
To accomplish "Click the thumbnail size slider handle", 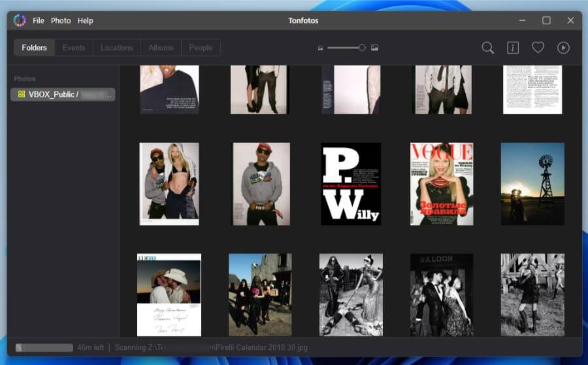I will point(362,48).
